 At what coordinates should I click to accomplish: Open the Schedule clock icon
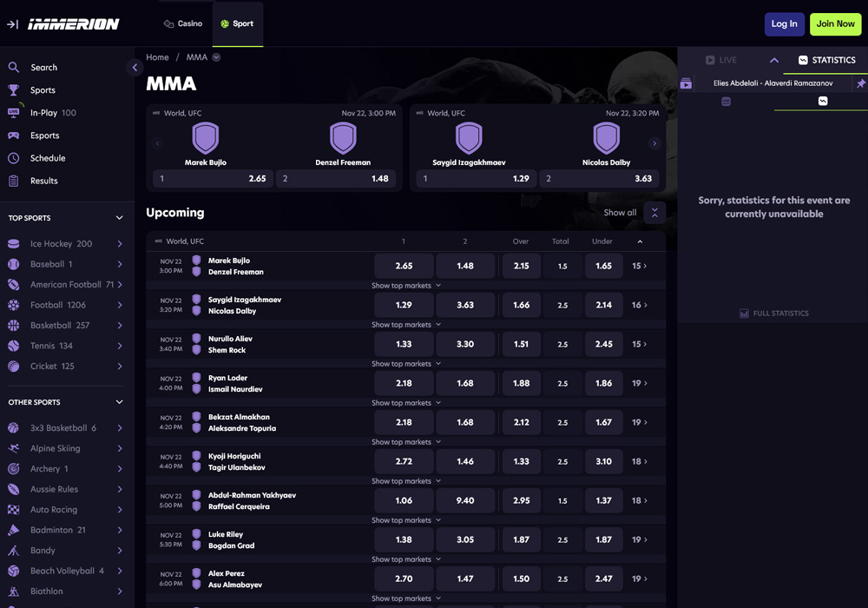(x=14, y=157)
